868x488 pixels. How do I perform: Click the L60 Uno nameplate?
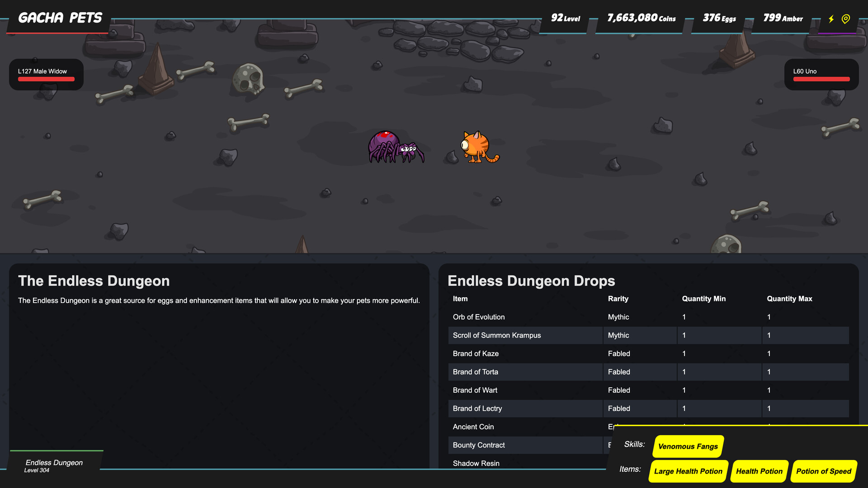pyautogui.click(x=805, y=71)
